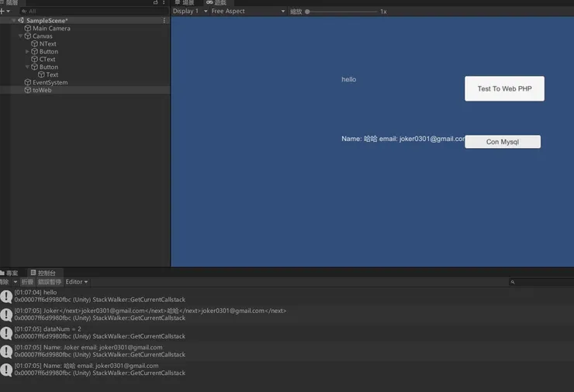This screenshot has width=574, height=392.
Task: Click the 縮放 scale slider handle
Action: tap(307, 12)
